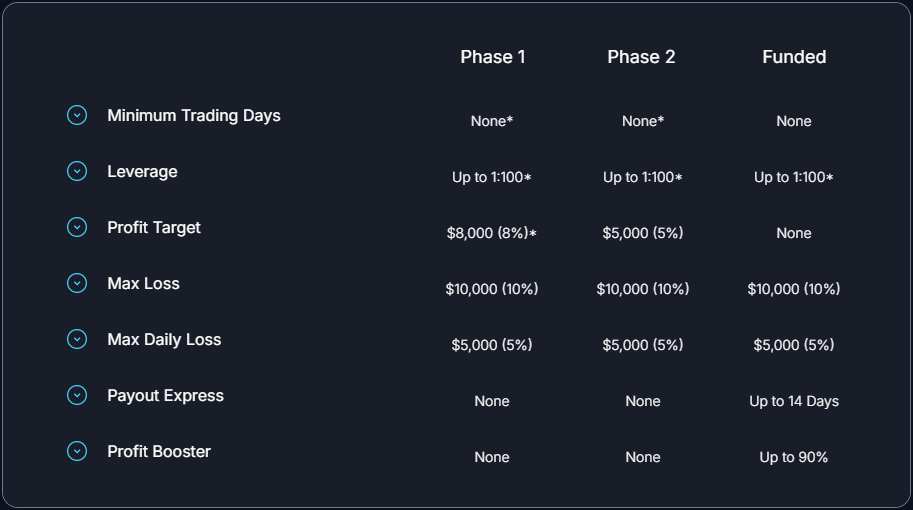
Task: Click the Profit Booster label text
Action: click(159, 452)
